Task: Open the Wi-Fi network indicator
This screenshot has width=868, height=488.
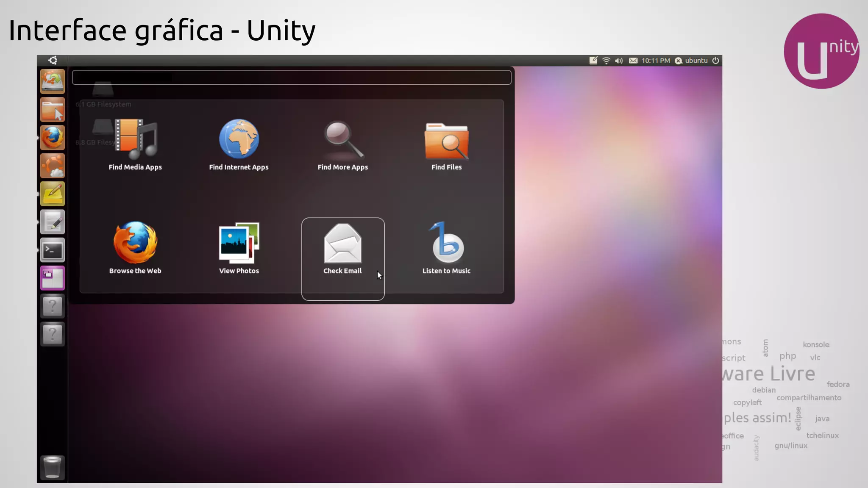Action: pos(606,61)
